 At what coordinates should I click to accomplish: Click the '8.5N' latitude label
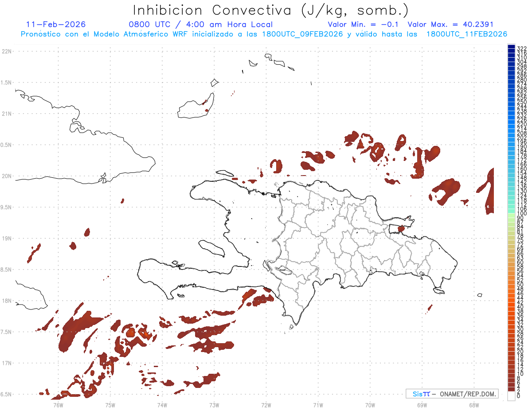6,270
